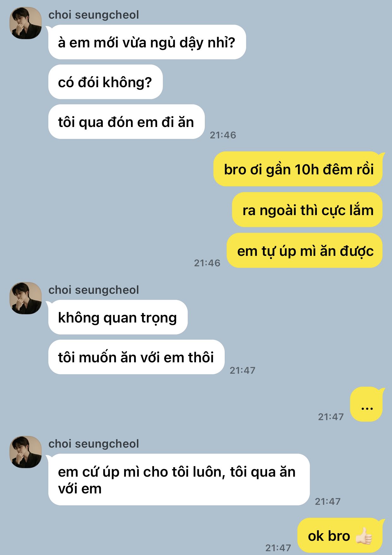Tap the 'tôi muốn ăn với em thôi' bubble
Screen dimensions: 392x555
(x=136, y=357)
